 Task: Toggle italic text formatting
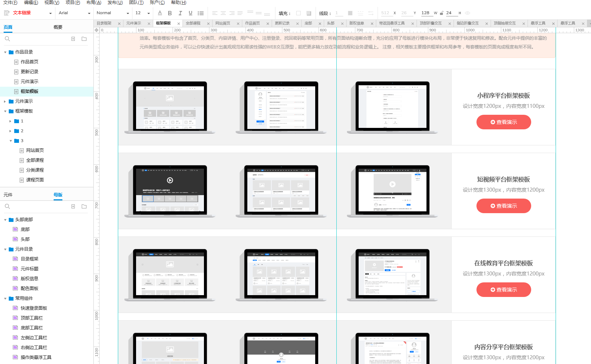click(x=180, y=13)
